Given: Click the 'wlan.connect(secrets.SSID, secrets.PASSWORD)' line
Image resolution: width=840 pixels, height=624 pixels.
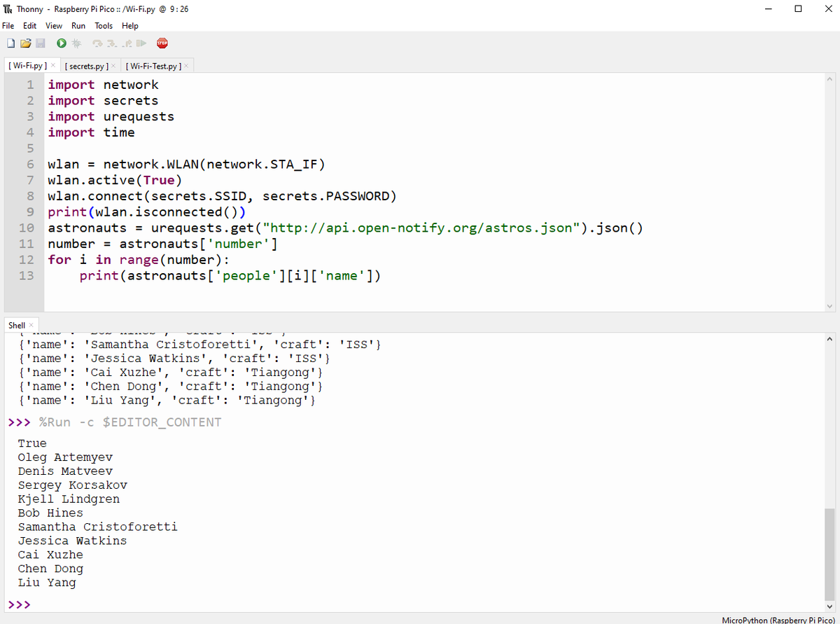Looking at the screenshot, I should point(223,196).
